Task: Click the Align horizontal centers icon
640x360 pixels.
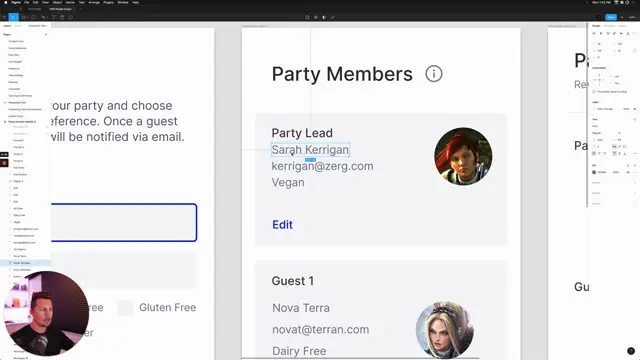Action: point(601,33)
